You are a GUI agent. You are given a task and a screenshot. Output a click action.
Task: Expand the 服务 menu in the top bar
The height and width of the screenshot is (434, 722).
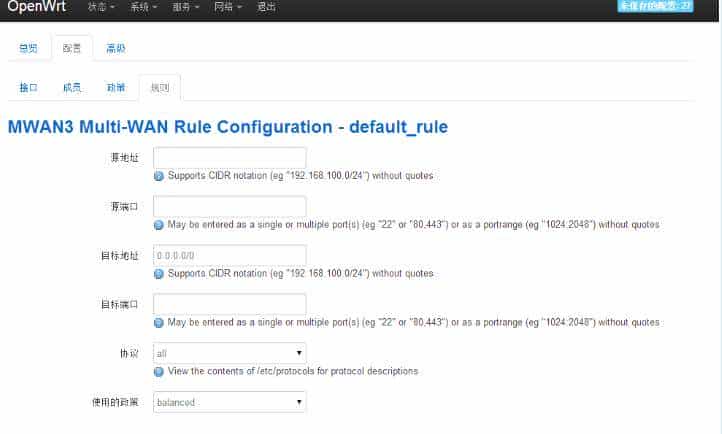(186, 7)
